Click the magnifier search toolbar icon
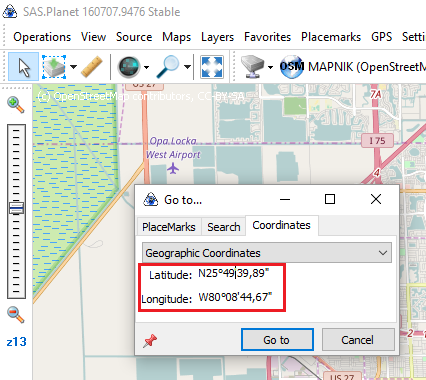 tap(168, 67)
